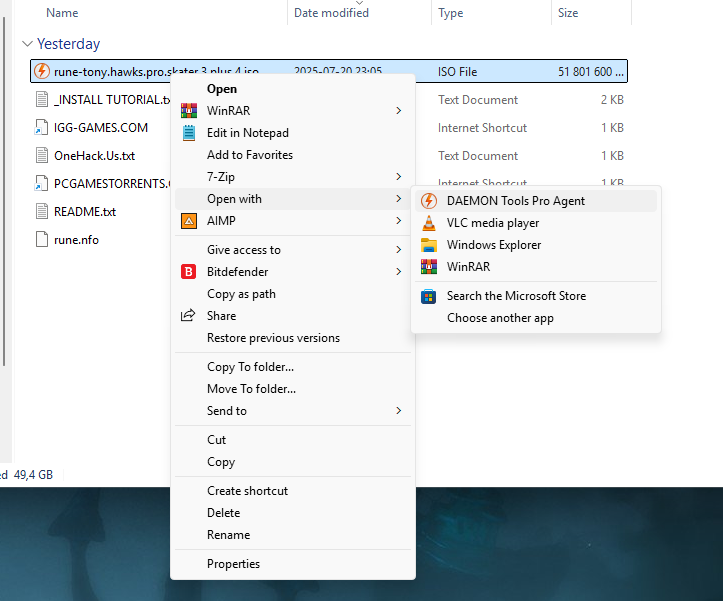Click the OneHack.Us.txt file icon
This screenshot has height=601, width=723.
41,155
